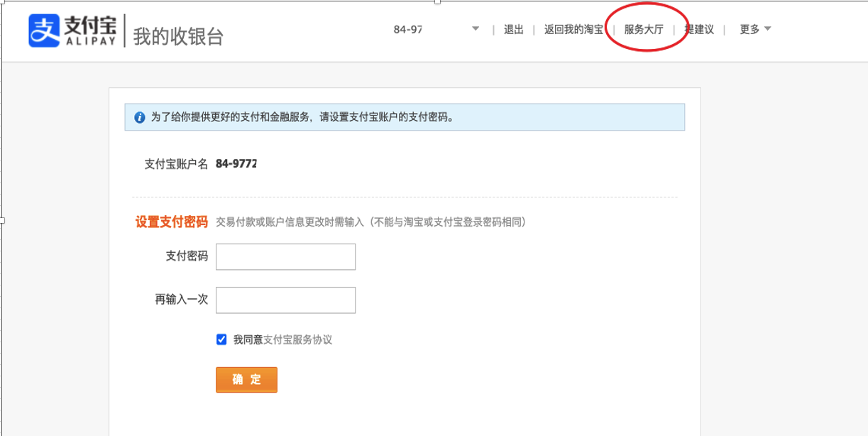The image size is (868, 436).
Task: Select 提建议 in the top navigation
Action: point(700,30)
